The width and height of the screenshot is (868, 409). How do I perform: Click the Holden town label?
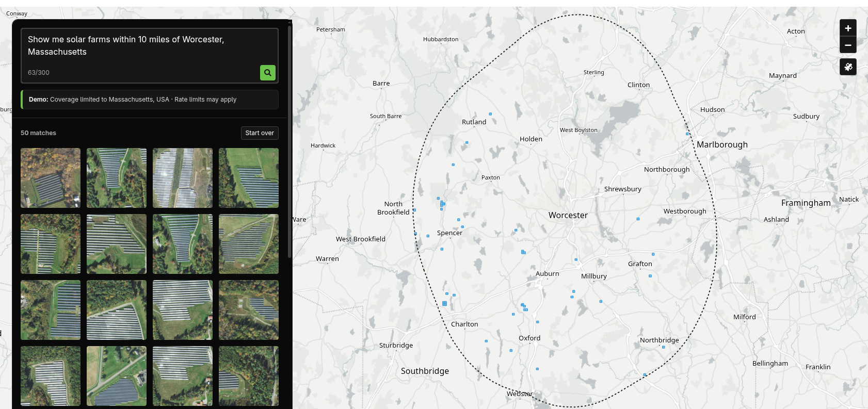pyautogui.click(x=531, y=139)
